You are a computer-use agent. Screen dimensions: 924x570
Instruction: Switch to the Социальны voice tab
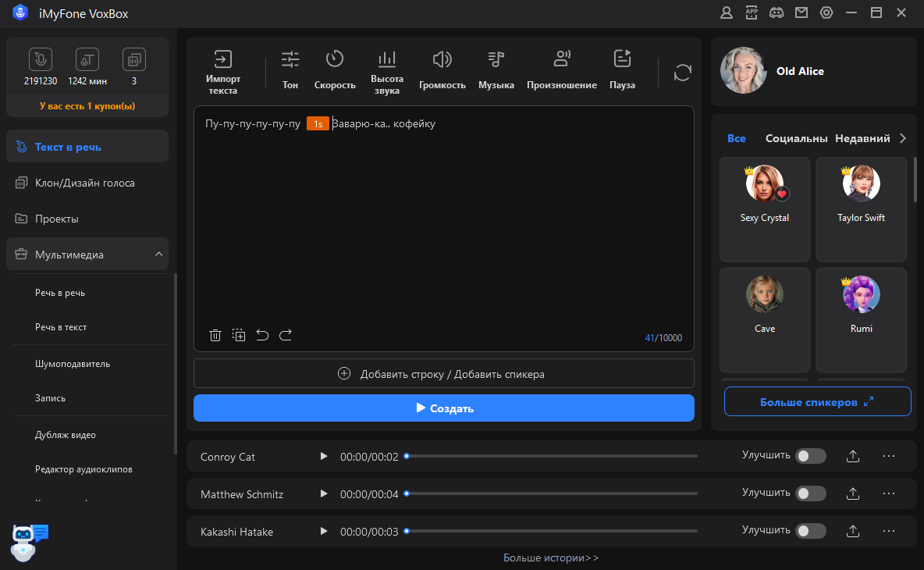(x=796, y=138)
